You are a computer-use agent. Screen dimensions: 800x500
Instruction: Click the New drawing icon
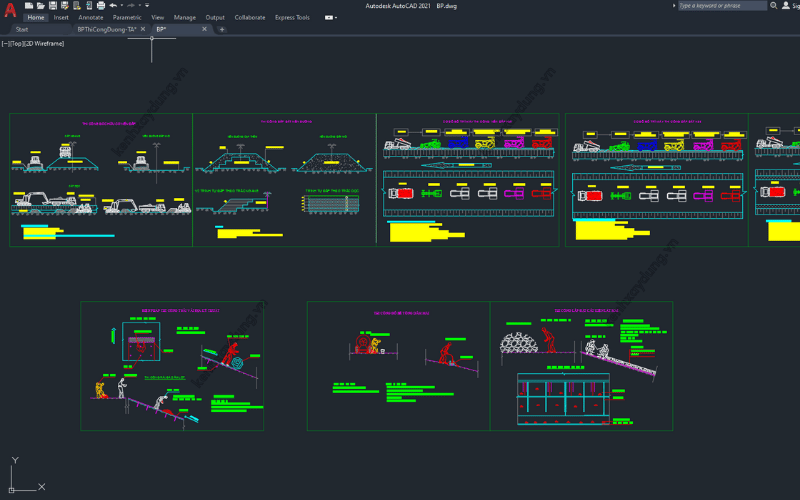coord(30,5)
